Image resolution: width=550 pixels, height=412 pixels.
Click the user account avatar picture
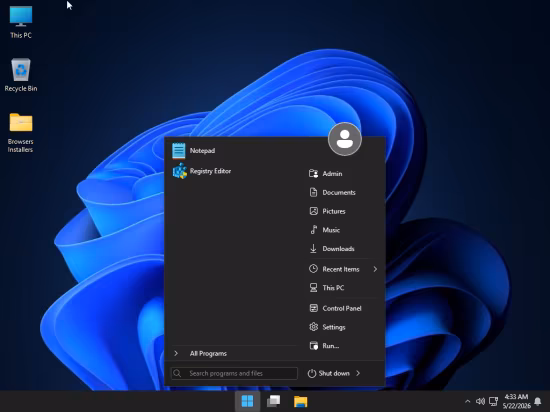pos(344,139)
